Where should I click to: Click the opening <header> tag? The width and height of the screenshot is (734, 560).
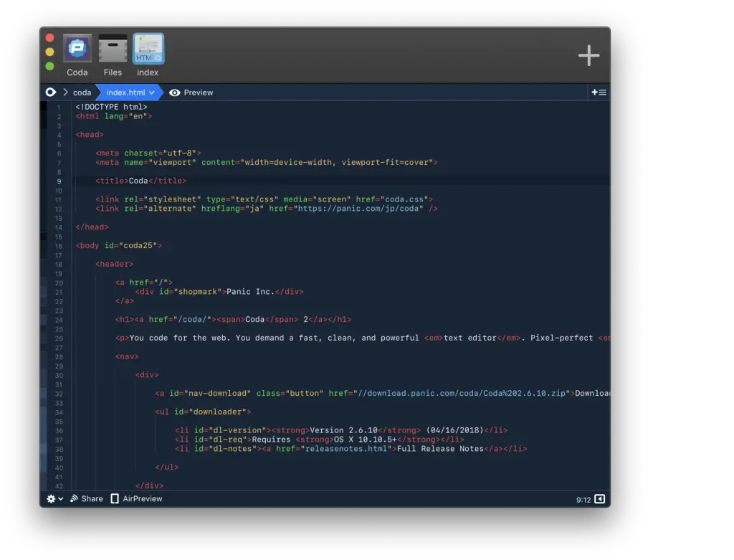[x=114, y=264]
